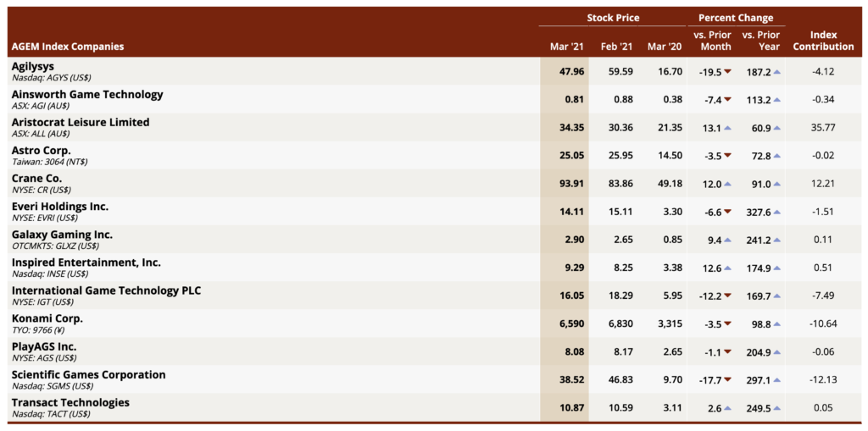Click the Mar '20 column header
868x431 pixels.
665,47
